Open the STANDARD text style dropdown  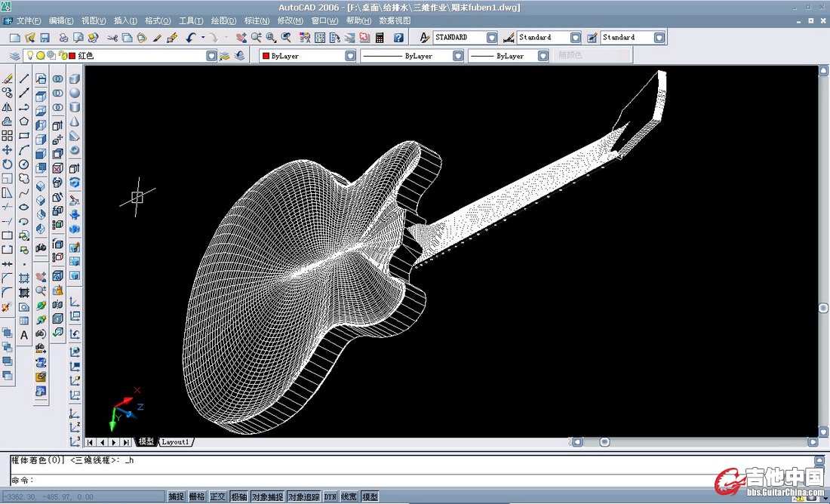point(492,38)
